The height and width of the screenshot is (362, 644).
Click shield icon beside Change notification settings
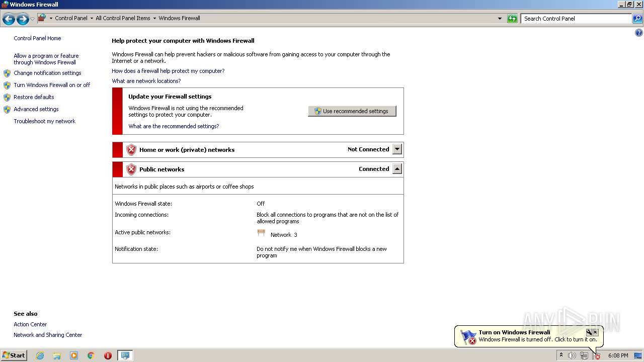coord(7,73)
